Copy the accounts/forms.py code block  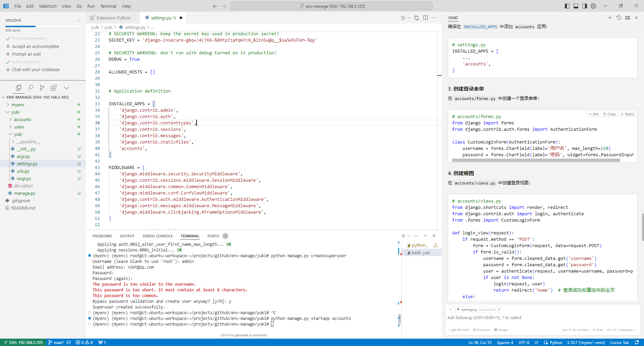tap(609, 114)
